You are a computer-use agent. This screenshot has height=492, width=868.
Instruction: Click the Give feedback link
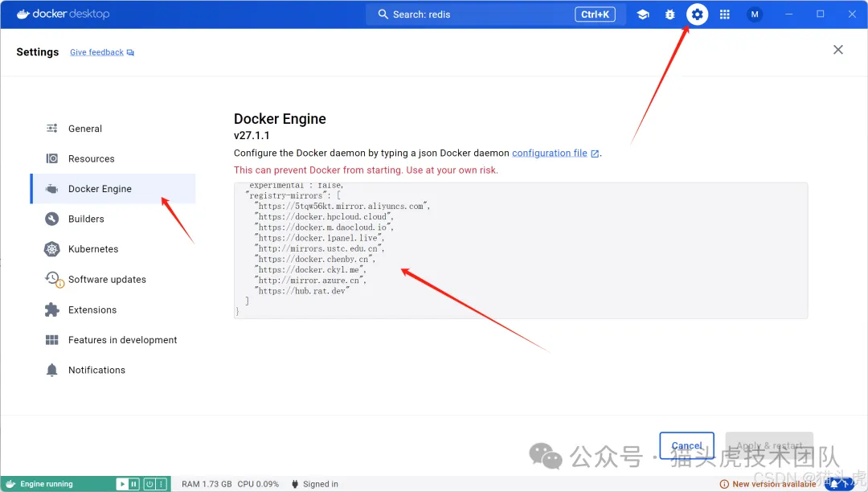(97, 52)
